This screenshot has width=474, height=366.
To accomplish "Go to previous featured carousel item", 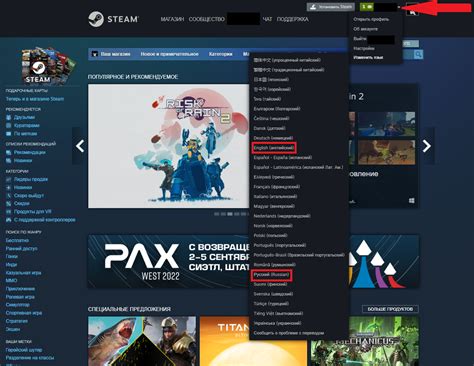I will point(80,146).
